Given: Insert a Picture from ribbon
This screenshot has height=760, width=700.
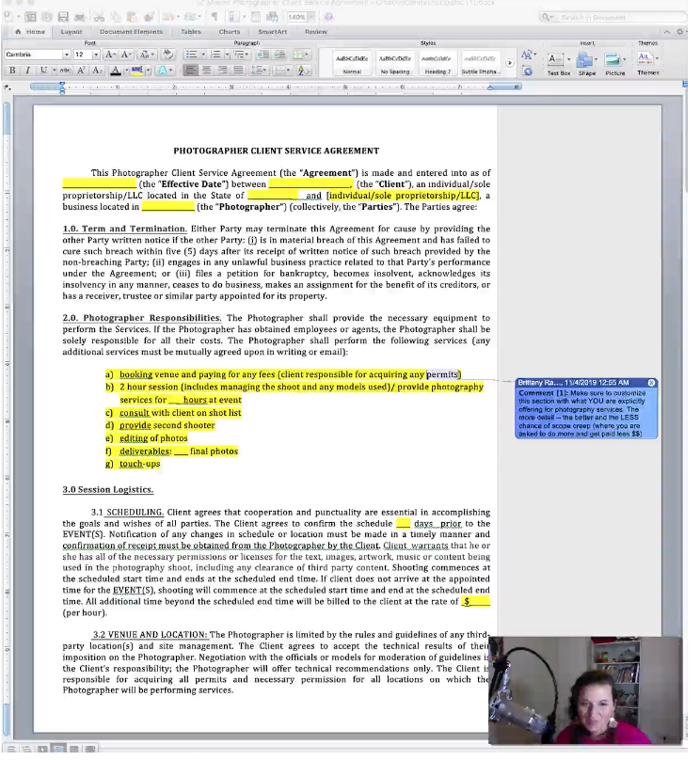Looking at the screenshot, I should 614,63.
